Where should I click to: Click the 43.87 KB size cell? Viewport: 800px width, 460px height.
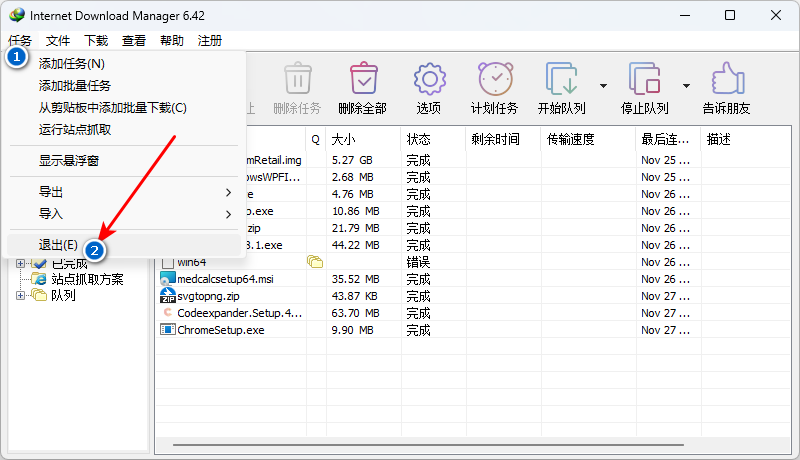354,296
